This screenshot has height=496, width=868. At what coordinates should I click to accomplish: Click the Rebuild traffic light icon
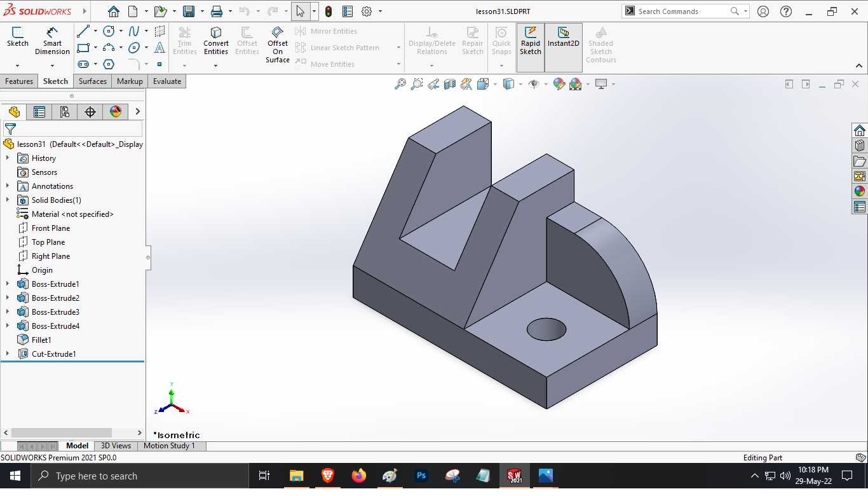[329, 11]
